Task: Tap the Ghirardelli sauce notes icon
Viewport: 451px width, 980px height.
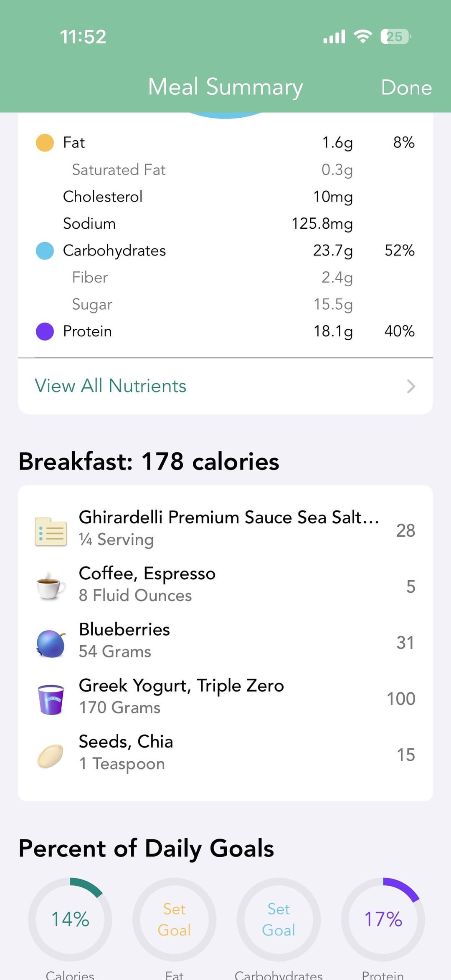Action: (51, 531)
